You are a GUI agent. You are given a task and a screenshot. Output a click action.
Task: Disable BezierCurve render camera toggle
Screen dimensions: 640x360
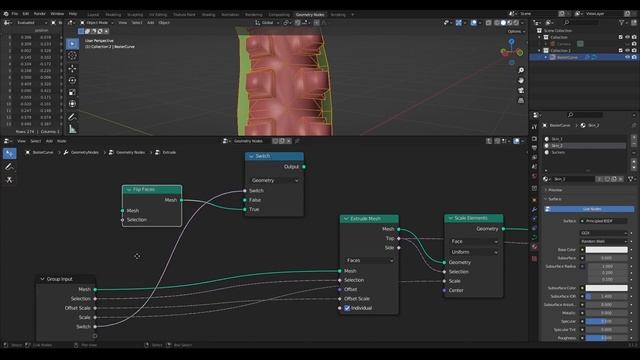[634, 57]
